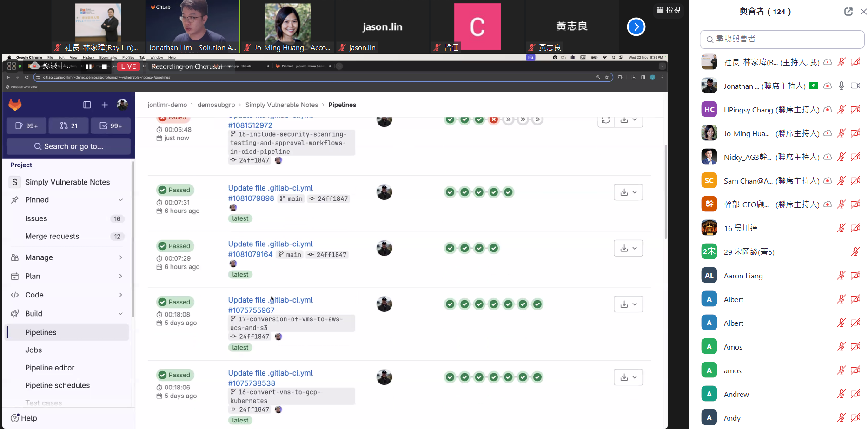The width and height of the screenshot is (868, 429).
Task: Click the failed red stage icon in top pipeline
Action: pos(494,120)
